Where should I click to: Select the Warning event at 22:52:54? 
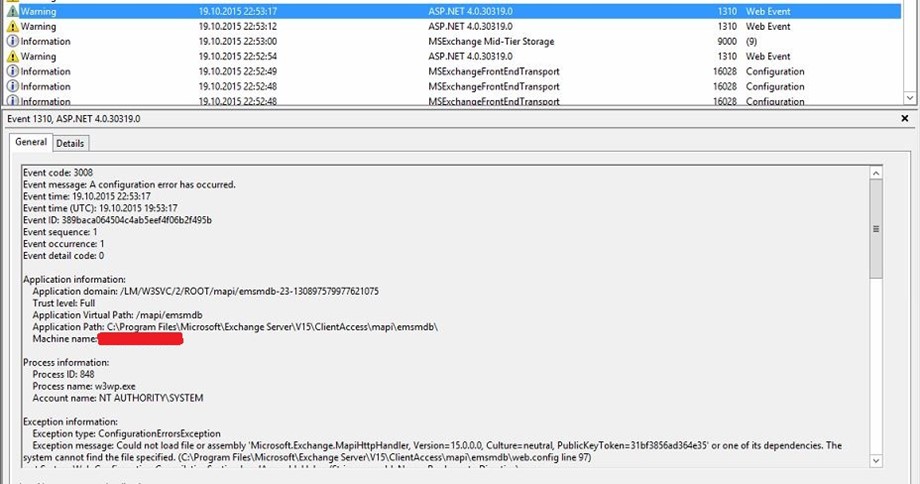point(453,56)
